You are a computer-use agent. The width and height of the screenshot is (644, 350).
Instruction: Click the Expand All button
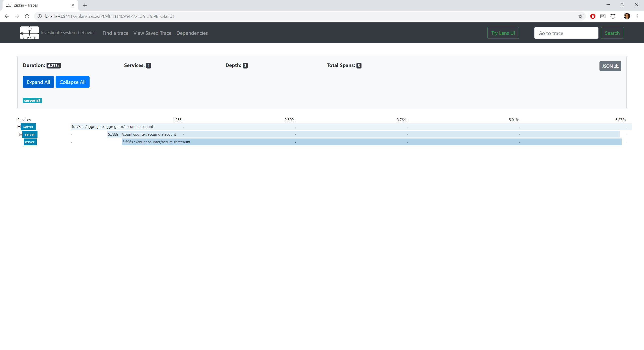[x=38, y=82]
